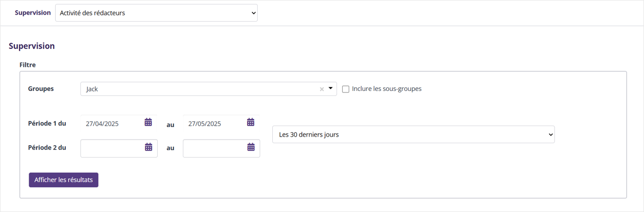
Task: Click the "Période 2 du" label
Action: click(x=47, y=148)
